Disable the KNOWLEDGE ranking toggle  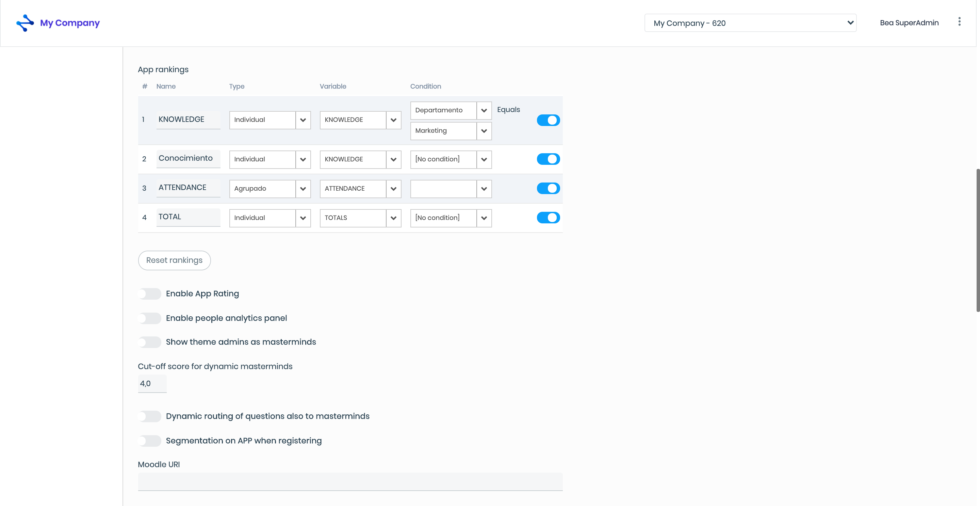point(548,120)
